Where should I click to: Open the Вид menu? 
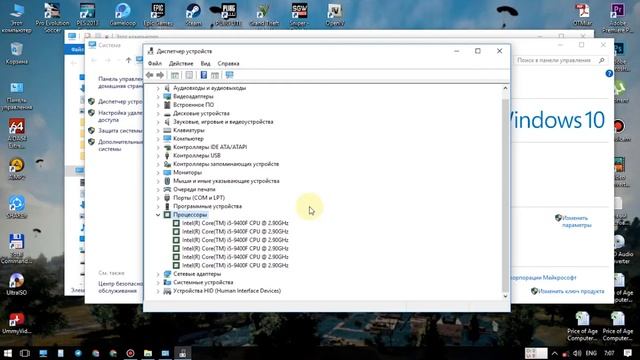click(205, 64)
